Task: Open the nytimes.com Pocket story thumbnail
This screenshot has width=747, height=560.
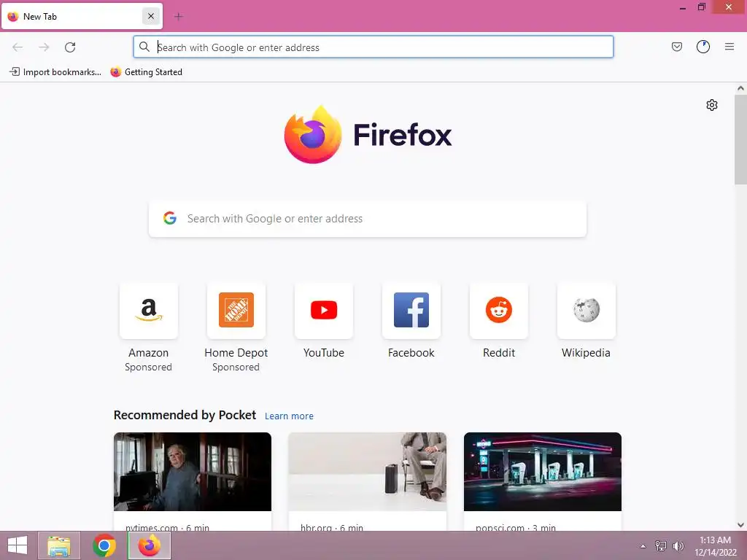Action: [193, 472]
